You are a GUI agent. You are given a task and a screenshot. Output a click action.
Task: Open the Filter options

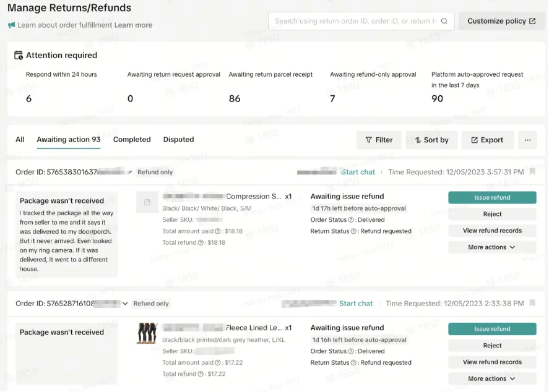[x=379, y=140]
